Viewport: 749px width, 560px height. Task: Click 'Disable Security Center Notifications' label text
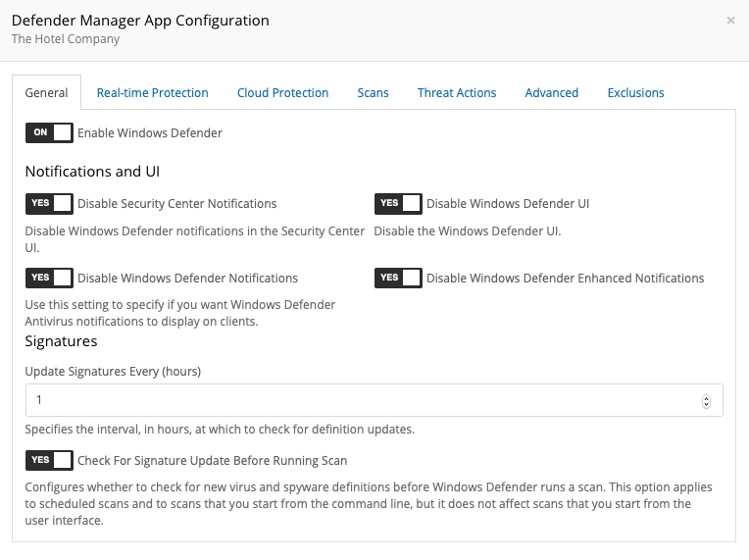[x=177, y=204]
